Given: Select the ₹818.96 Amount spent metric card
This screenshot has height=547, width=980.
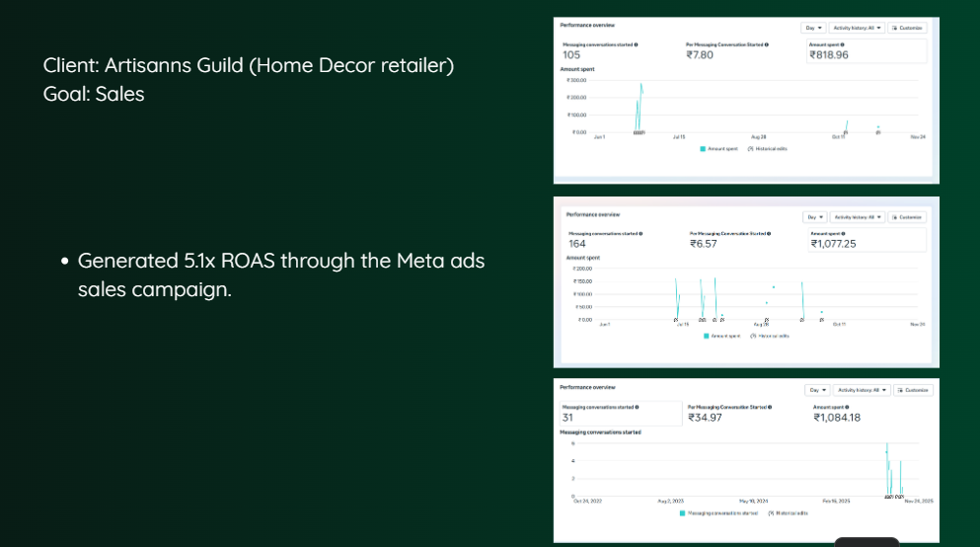Looking at the screenshot, I should coord(866,51).
